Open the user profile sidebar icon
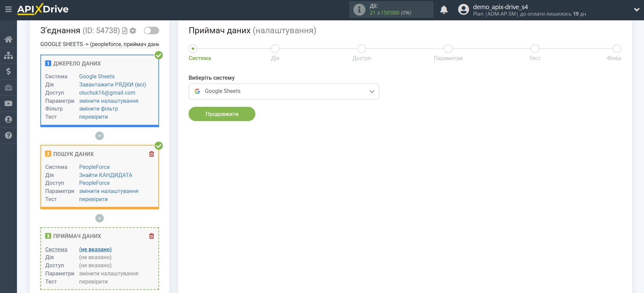The image size is (644, 293). pyautogui.click(x=8, y=119)
